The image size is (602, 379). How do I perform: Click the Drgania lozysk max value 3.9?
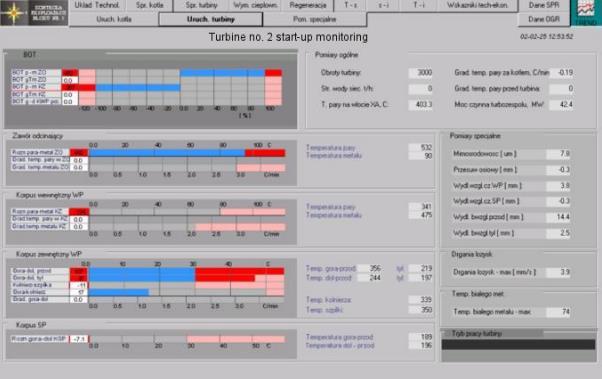558,272
